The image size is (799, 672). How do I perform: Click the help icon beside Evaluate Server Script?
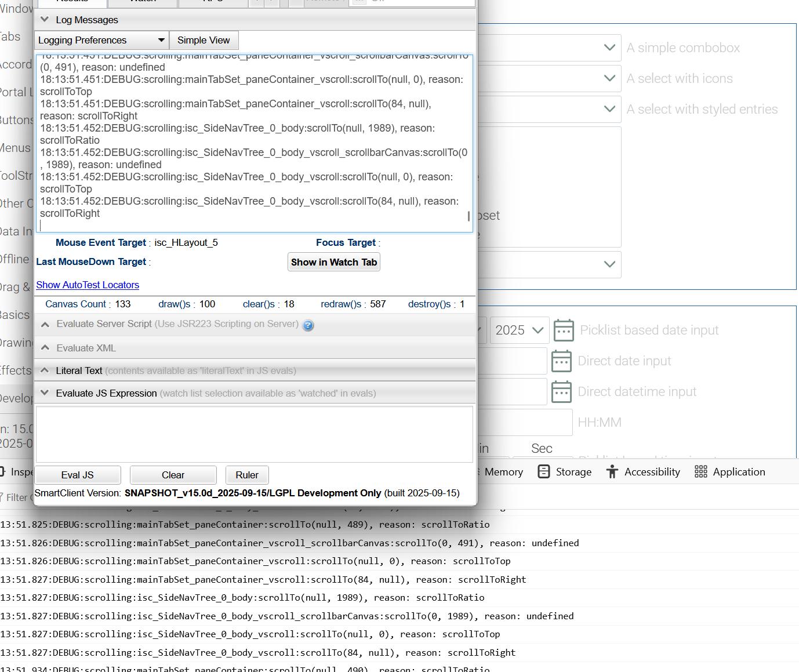pos(308,325)
